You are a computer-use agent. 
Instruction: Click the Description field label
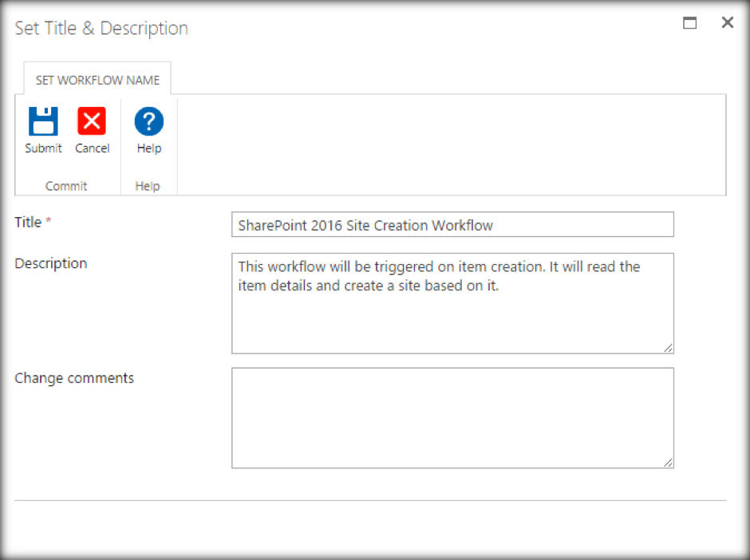pyautogui.click(x=51, y=263)
